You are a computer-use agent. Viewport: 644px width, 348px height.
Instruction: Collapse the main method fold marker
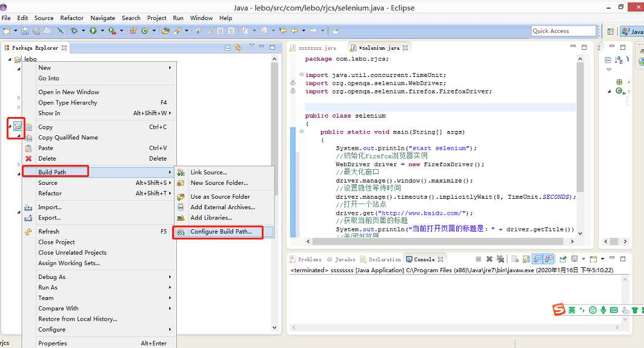pyautogui.click(x=302, y=132)
